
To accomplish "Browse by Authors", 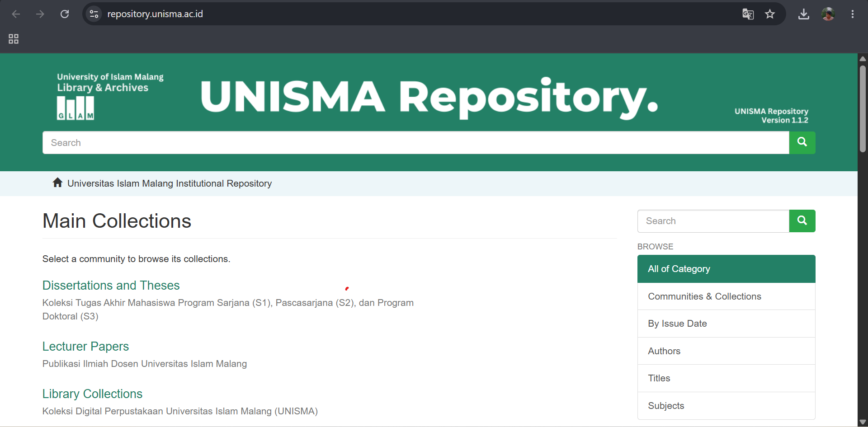I will coord(726,351).
